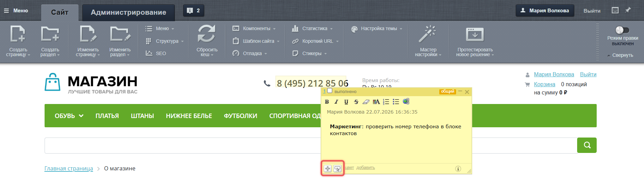Insert a numbered list in the sticker
The width and height of the screenshot is (644, 182).
click(386, 102)
